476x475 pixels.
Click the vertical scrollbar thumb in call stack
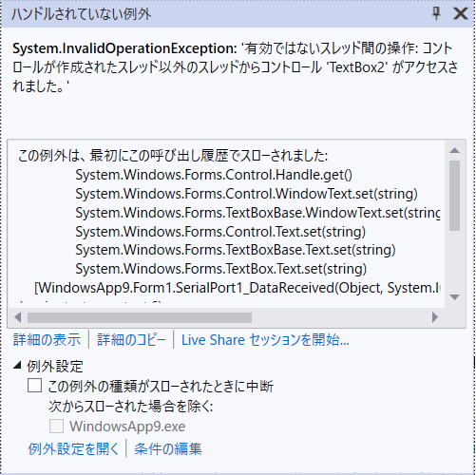[x=455, y=196]
